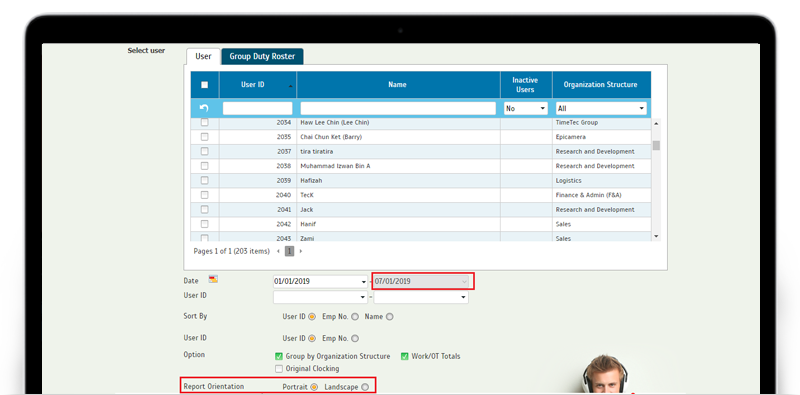Click the user list scrollbar thumb
This screenshot has height=395, width=800.
point(656,145)
